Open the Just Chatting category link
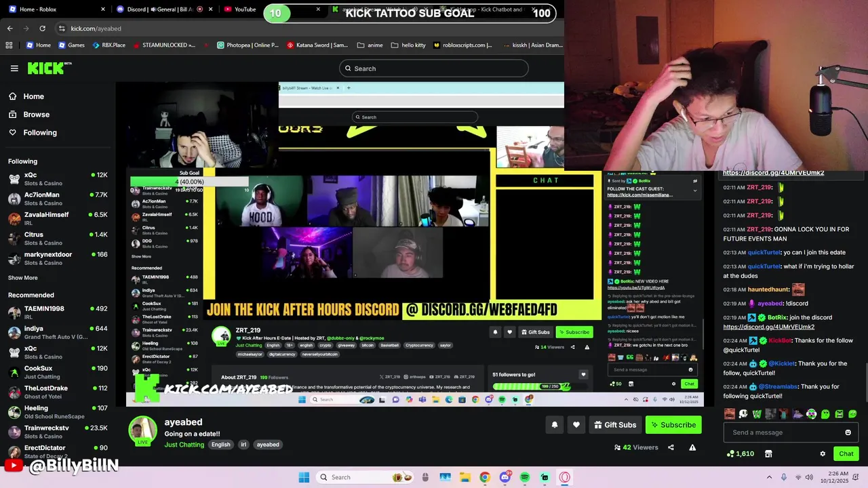 (x=184, y=445)
